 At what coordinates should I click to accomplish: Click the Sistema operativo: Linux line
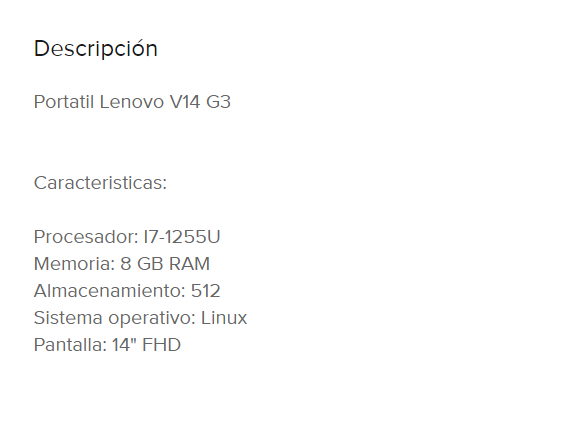(x=140, y=318)
